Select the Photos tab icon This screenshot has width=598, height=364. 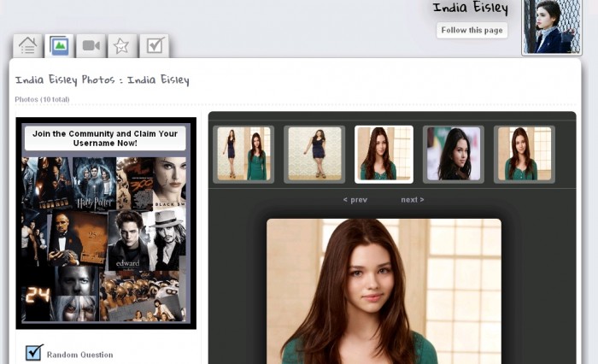point(59,46)
